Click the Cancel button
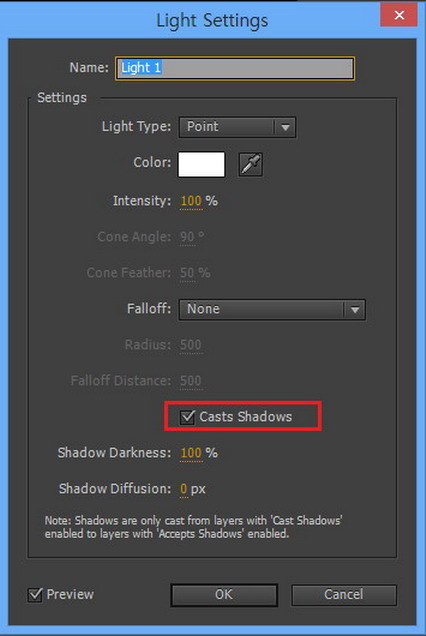This screenshot has height=636, width=426. [x=344, y=595]
